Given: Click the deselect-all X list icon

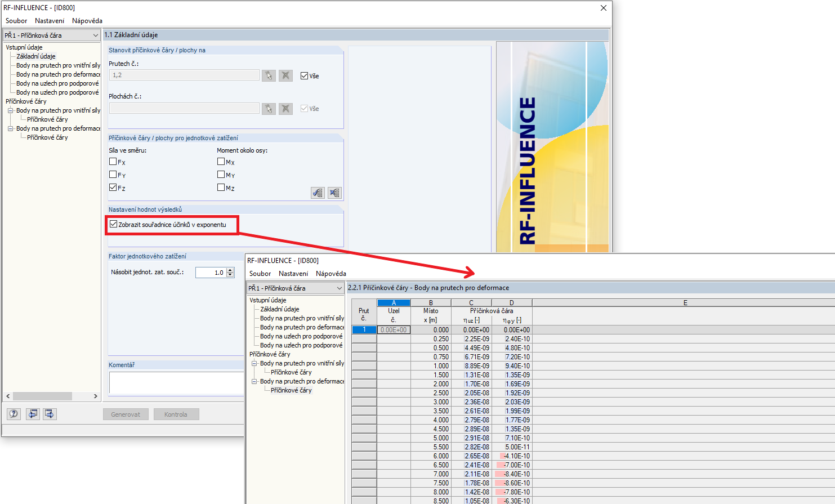Looking at the screenshot, I should [334, 193].
